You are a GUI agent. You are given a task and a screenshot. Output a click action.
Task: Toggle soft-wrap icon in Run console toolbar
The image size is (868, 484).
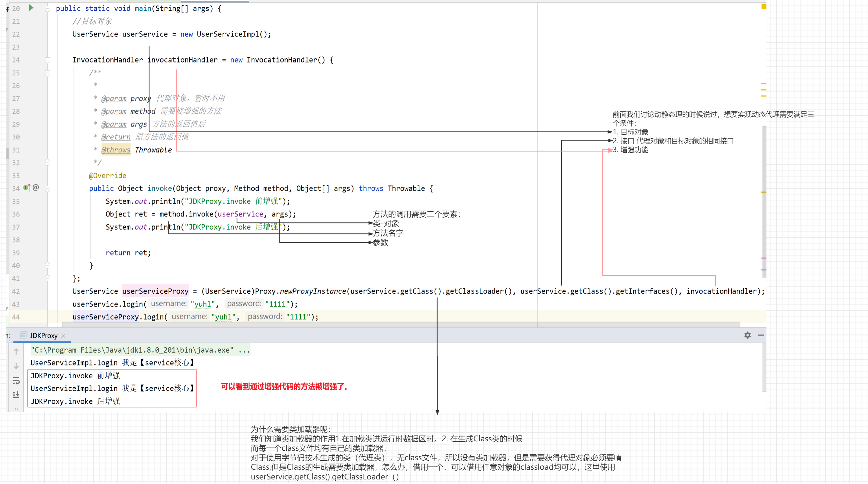coord(16,381)
